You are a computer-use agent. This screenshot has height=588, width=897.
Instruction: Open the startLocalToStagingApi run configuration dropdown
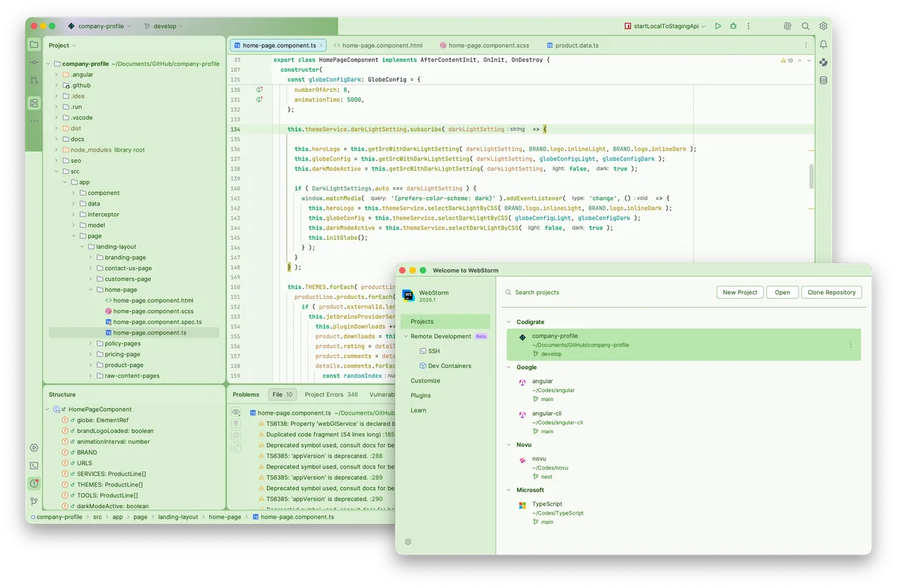(x=665, y=26)
